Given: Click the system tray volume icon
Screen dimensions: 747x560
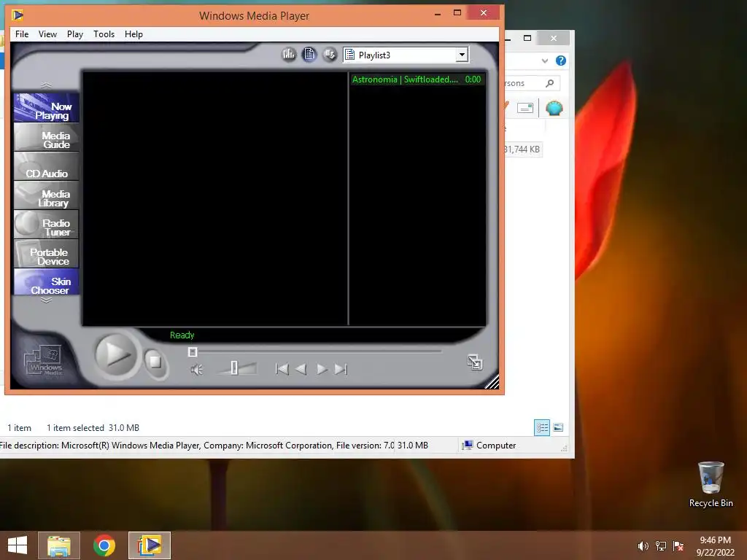Looking at the screenshot, I should pyautogui.click(x=643, y=546).
